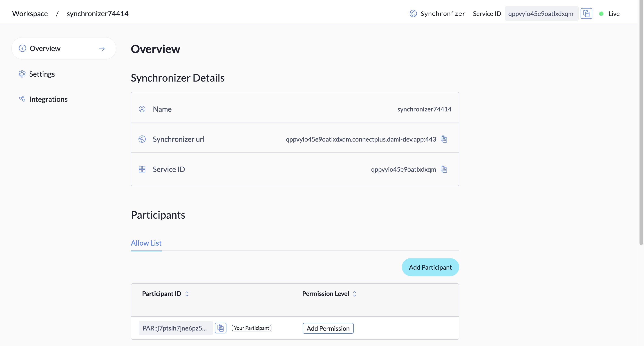The width and height of the screenshot is (644, 346).
Task: Click the grid icon beside Service ID
Action: point(142,169)
